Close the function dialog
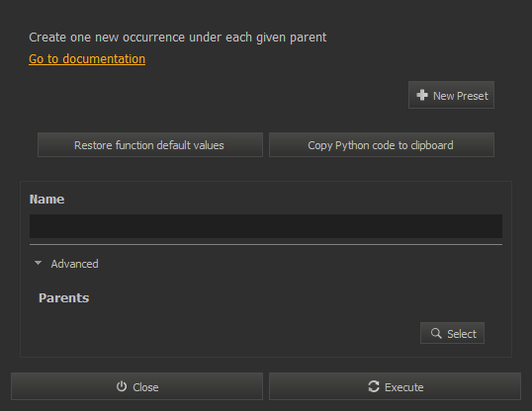 coord(137,386)
